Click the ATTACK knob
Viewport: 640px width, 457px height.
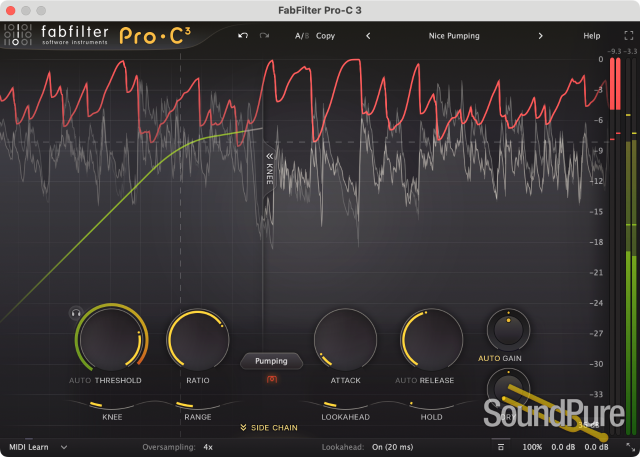(345, 339)
